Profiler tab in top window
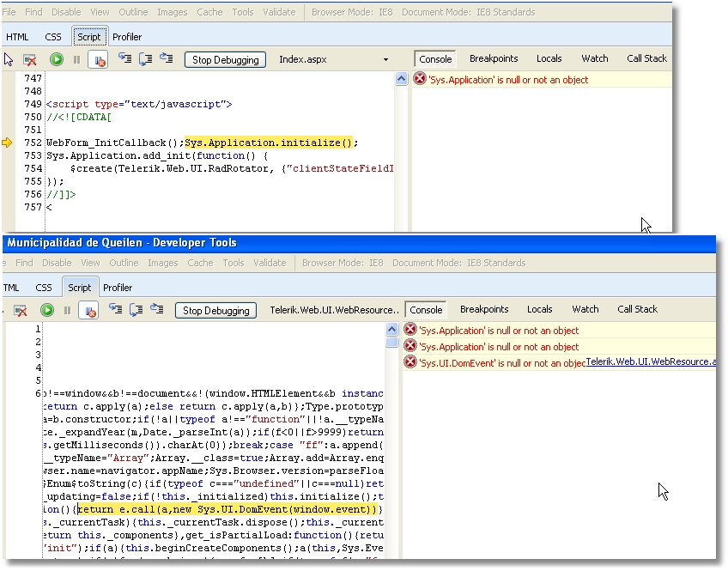 coord(127,37)
